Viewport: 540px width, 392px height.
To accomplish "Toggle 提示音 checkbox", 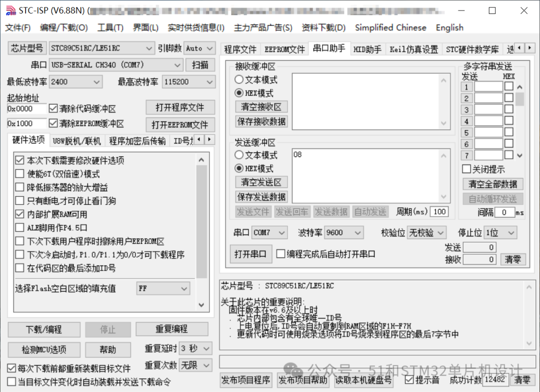I will coord(409,379).
